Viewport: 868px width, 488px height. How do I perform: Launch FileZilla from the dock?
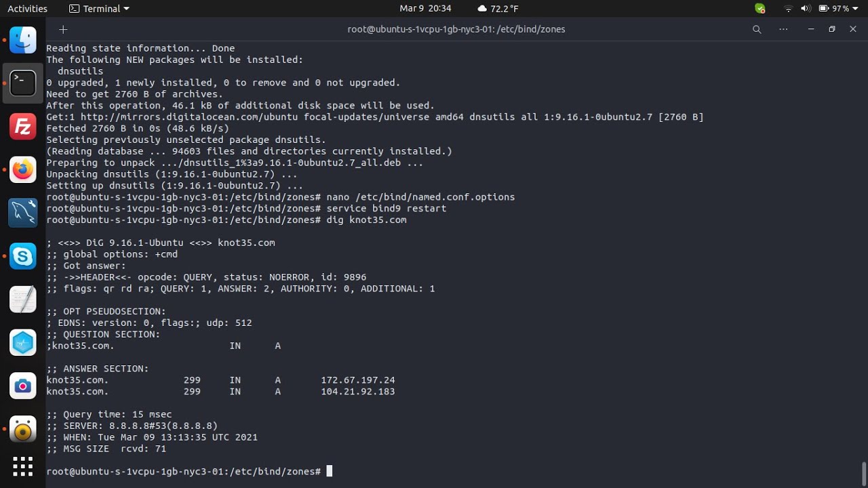(23, 127)
